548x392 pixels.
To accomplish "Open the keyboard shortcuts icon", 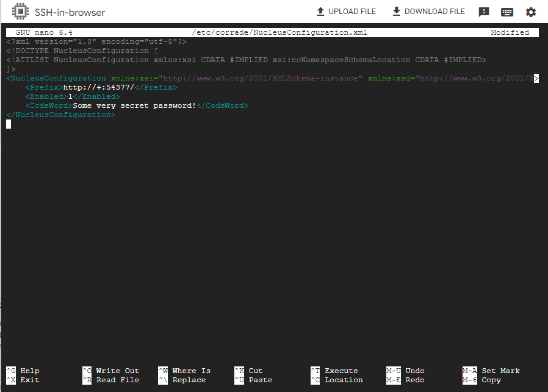I will tap(507, 12).
